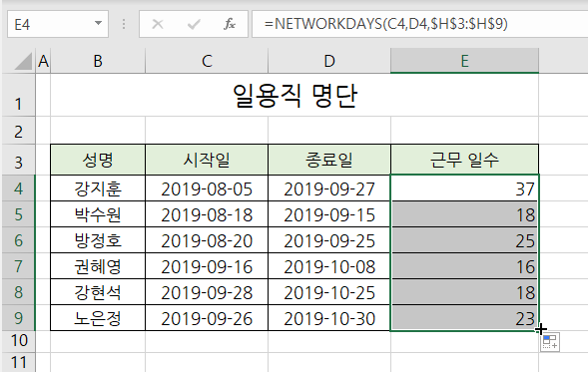Click start date 2019-08-18
Screen dimensions: 588x372
[x=207, y=213]
